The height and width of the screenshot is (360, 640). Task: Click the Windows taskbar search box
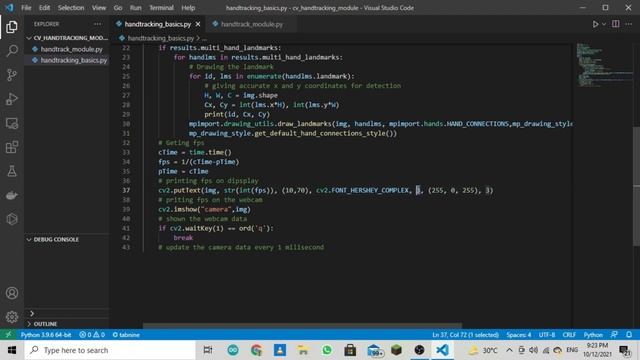[110, 350]
